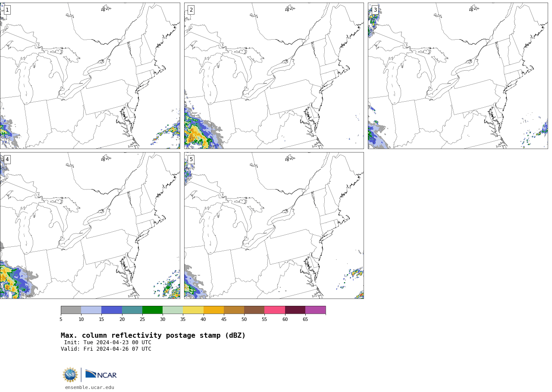Click the colorbar tick label 5
Image resolution: width=552 pixels, height=392 pixels.
click(x=61, y=320)
